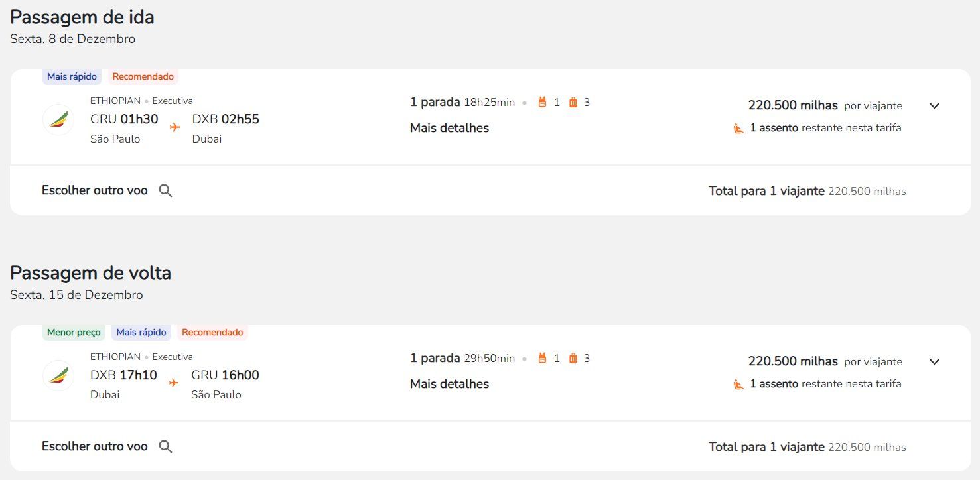The image size is (980, 480).
Task: Expand the outbound flight fare chevron
Action: coord(934,106)
